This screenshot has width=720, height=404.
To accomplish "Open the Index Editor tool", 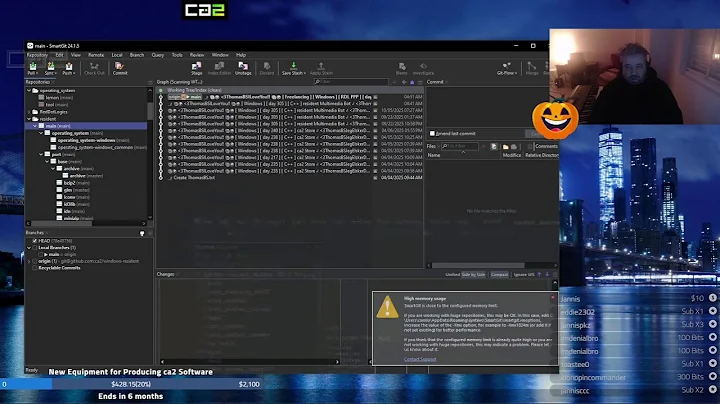I will [x=219, y=68].
